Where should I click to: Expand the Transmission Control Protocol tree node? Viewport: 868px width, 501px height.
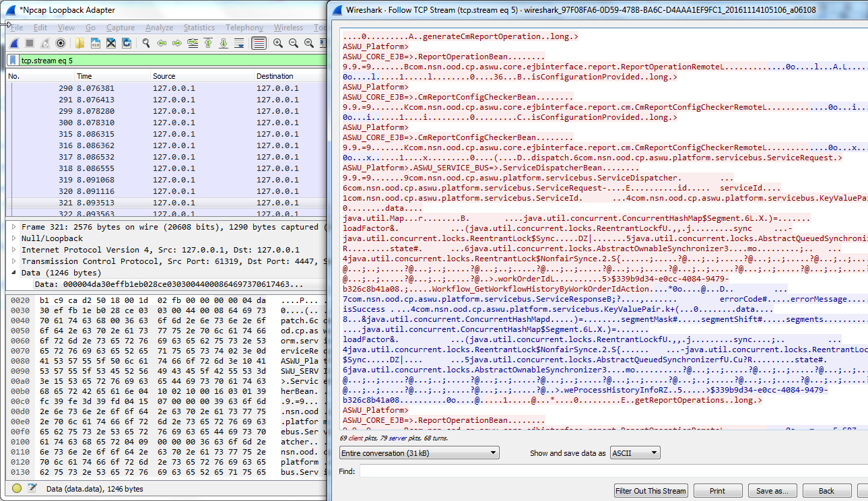coord(15,262)
